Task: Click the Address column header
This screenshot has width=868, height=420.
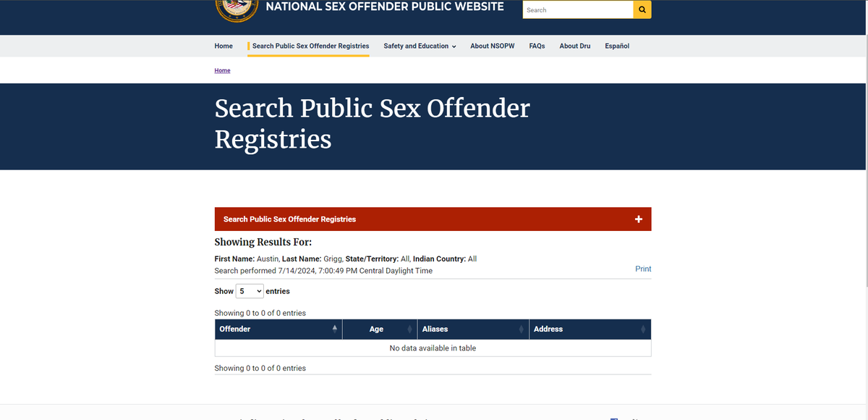Action: click(x=590, y=329)
